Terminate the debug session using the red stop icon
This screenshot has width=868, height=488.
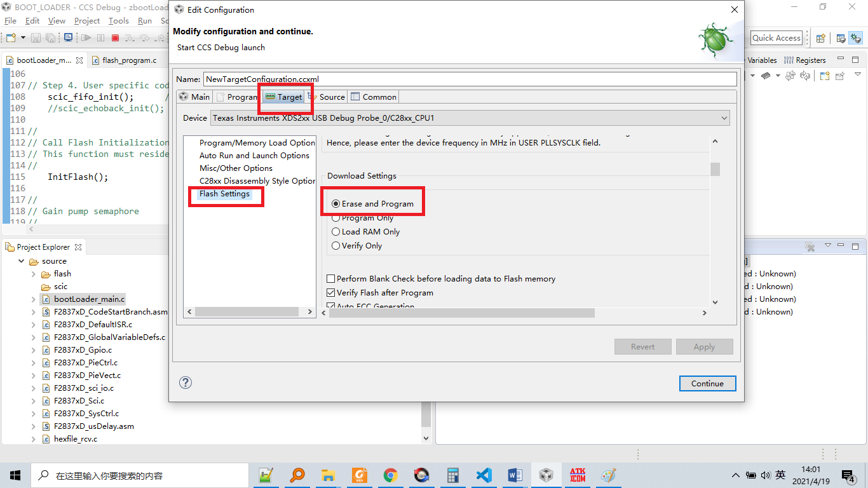click(x=115, y=37)
